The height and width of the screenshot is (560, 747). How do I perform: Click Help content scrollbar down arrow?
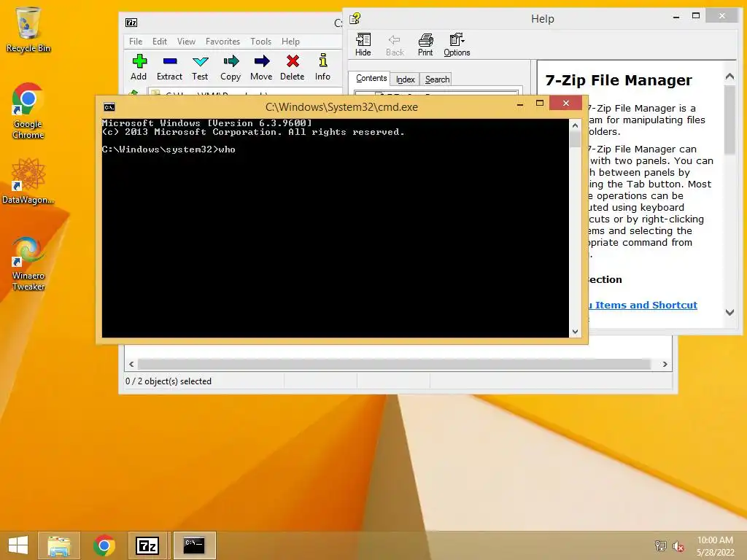coord(729,312)
